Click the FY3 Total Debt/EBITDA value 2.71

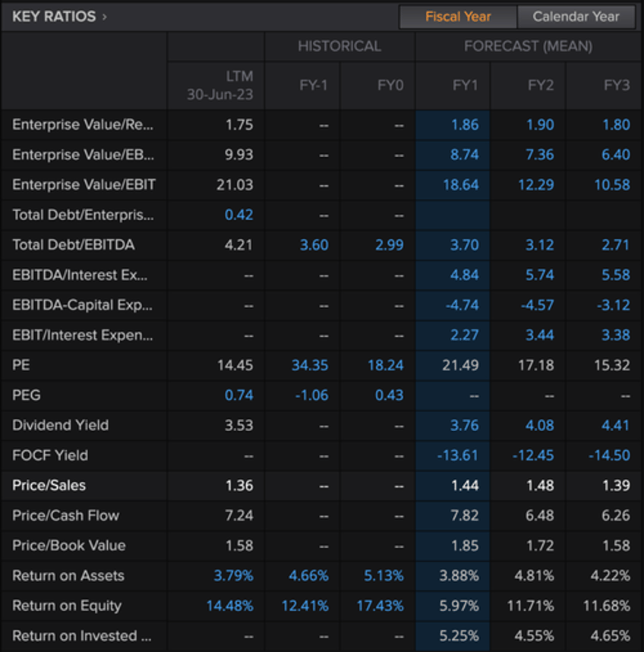(x=616, y=245)
